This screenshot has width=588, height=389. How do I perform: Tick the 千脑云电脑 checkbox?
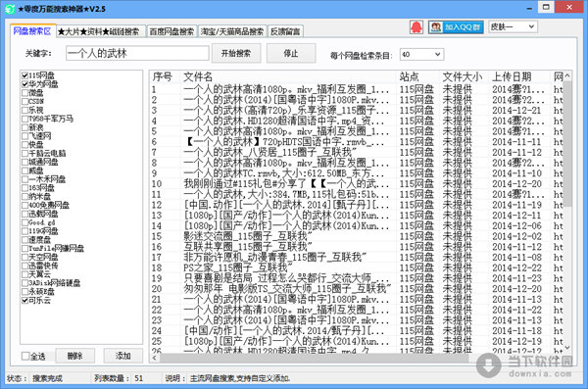pyautogui.click(x=24, y=153)
